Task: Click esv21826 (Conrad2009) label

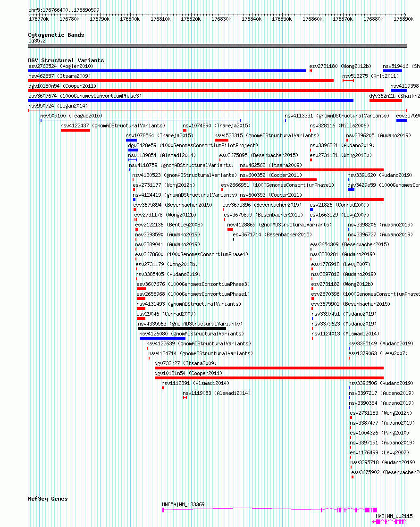Action: click(339, 205)
